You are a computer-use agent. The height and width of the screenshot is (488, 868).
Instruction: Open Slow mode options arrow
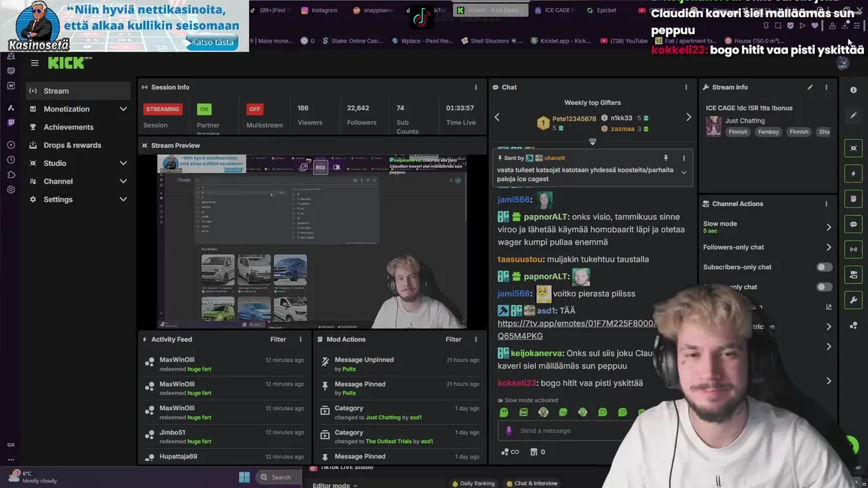click(829, 227)
